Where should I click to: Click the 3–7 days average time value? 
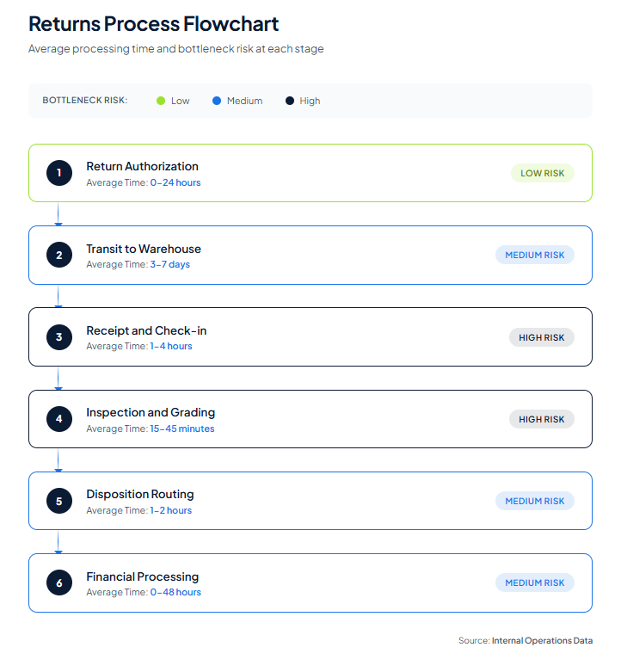point(169,264)
